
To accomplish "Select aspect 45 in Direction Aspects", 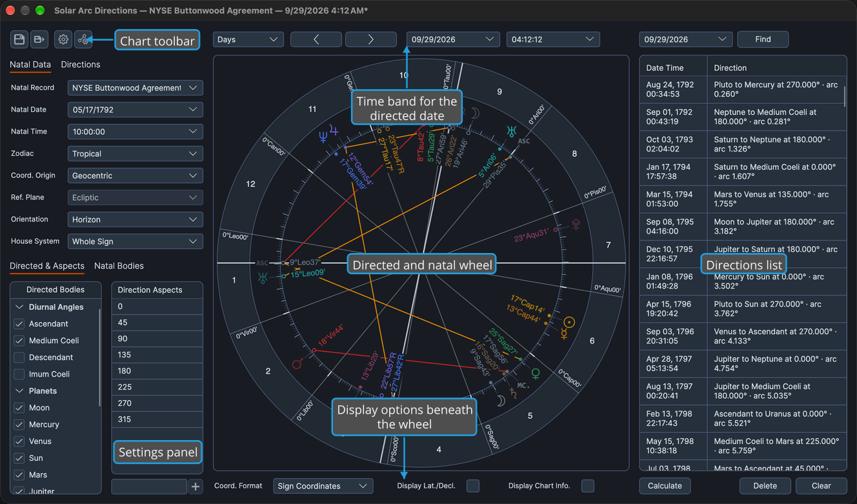I will pyautogui.click(x=157, y=323).
